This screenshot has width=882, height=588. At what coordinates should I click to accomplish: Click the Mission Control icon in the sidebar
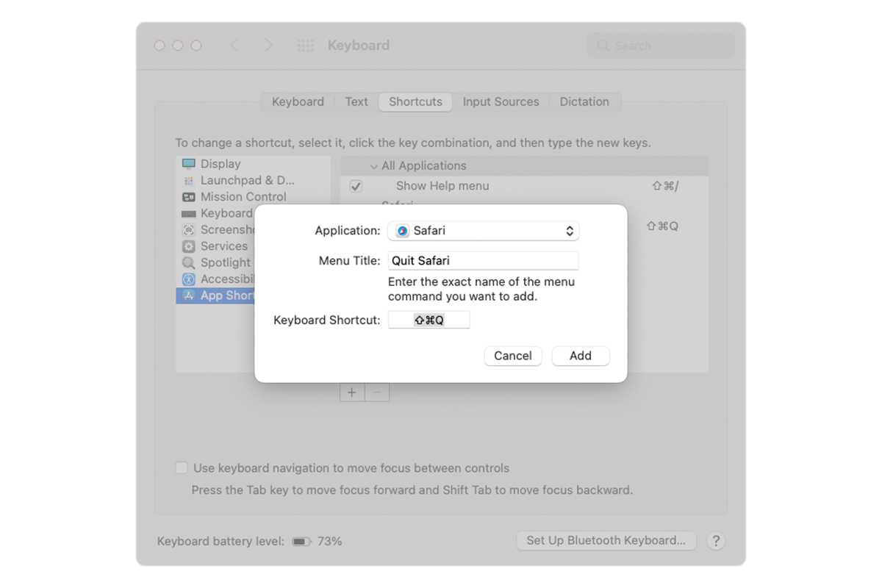189,197
